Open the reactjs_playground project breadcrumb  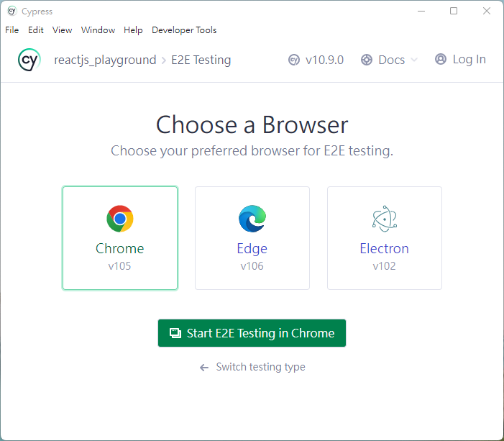click(105, 60)
